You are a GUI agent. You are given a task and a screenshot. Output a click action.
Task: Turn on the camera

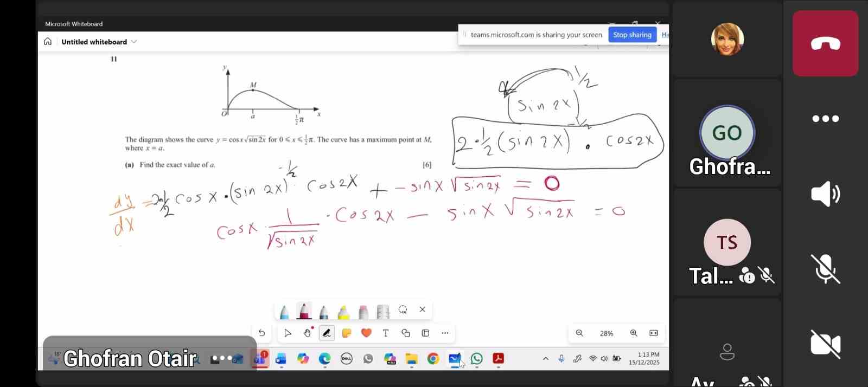click(825, 344)
